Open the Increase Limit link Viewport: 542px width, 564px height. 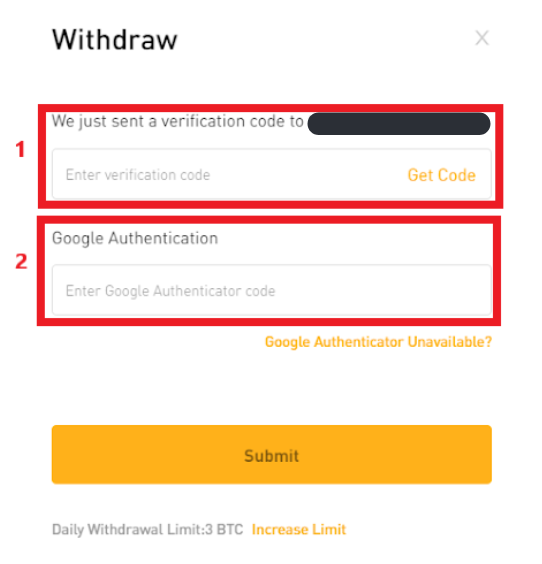[x=299, y=529]
